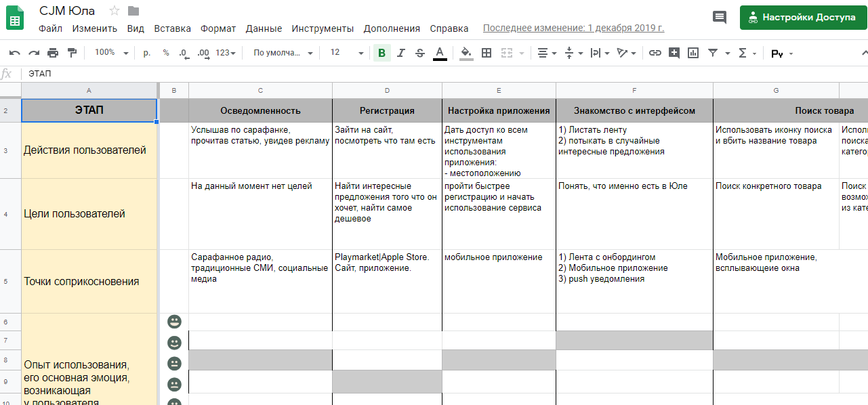868x405 pixels.
Task: Click the print icon
Action: (x=53, y=53)
